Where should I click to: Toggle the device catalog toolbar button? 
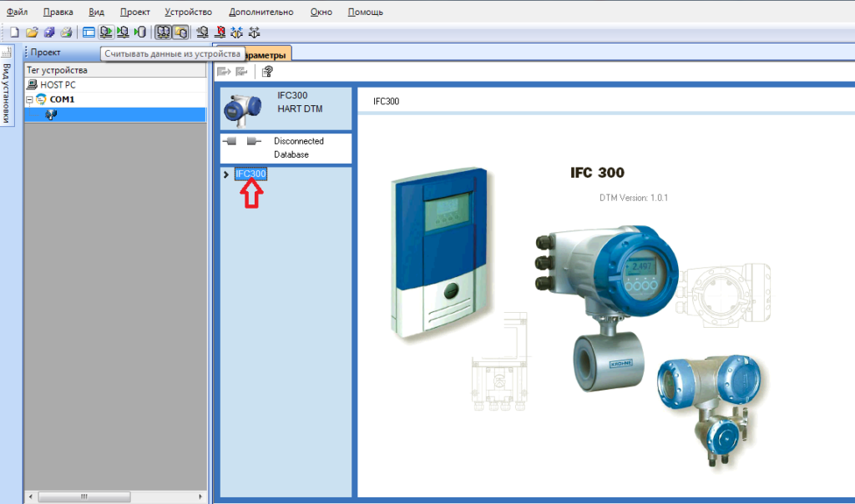click(180, 33)
